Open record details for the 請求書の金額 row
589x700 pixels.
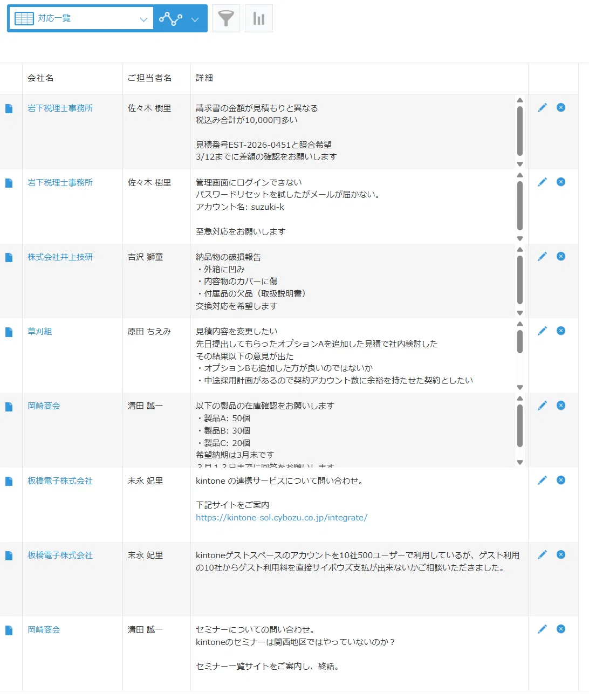click(x=9, y=108)
